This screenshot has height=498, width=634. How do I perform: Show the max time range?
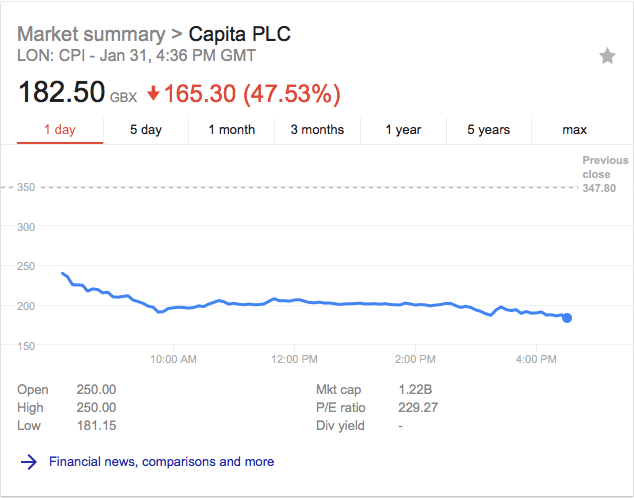[x=575, y=130]
